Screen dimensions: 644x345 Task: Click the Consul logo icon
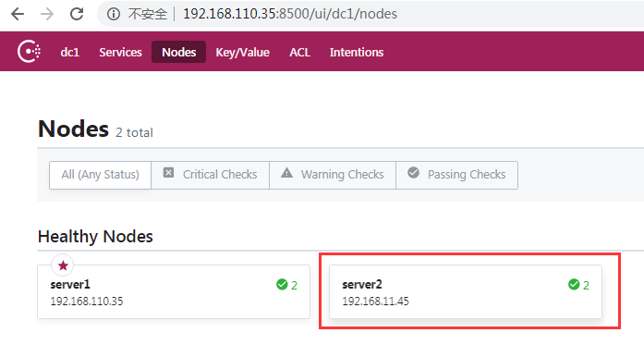pos(30,52)
